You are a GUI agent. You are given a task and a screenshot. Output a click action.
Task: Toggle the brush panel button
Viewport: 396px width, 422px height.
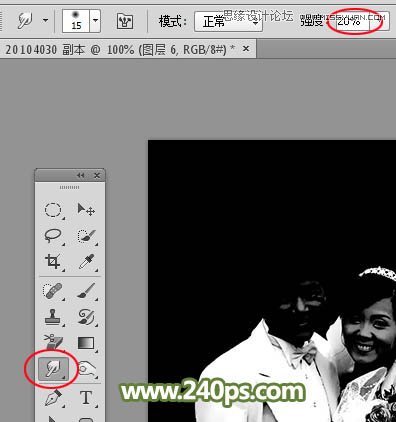[125, 21]
